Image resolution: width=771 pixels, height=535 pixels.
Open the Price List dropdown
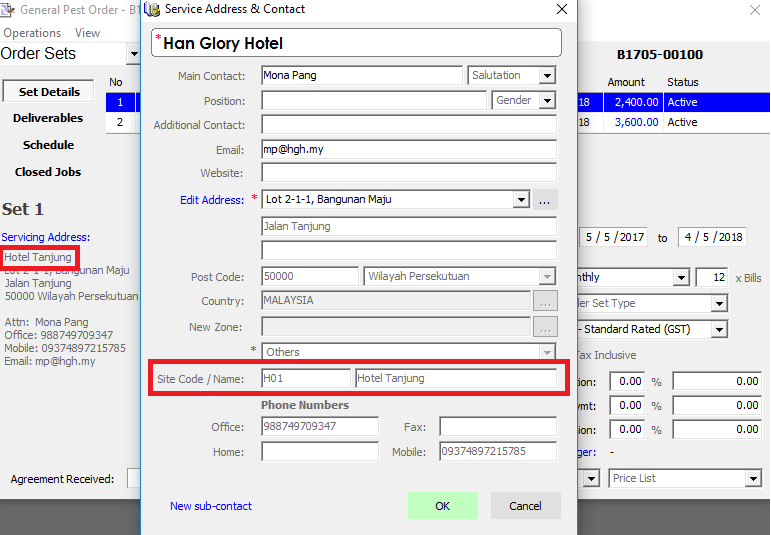click(x=752, y=478)
